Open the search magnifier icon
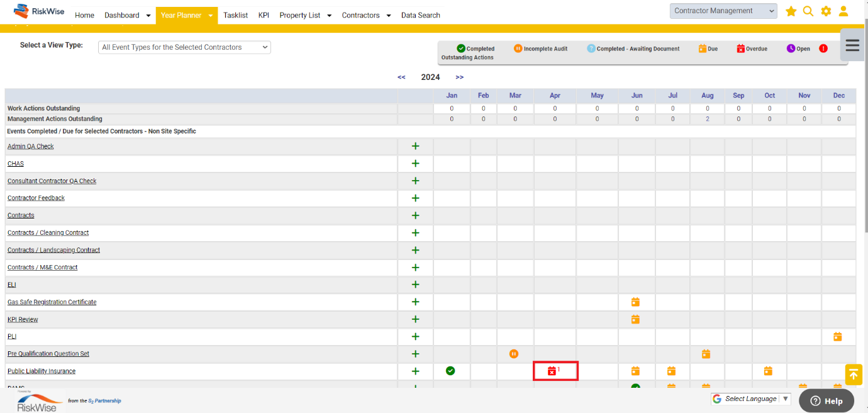Viewport: 868px width, 413px height. tap(808, 11)
